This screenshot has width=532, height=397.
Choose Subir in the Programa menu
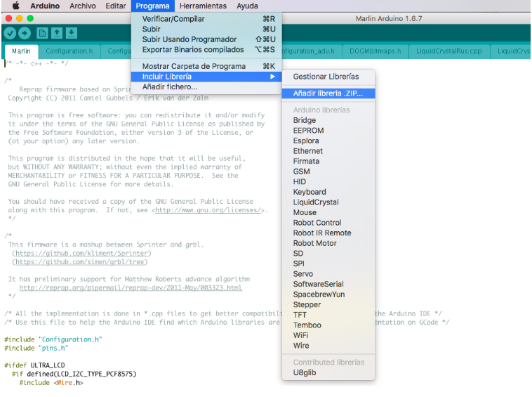206,30
